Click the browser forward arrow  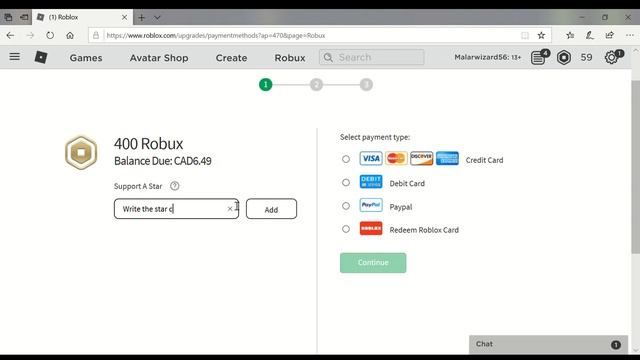coord(30,36)
